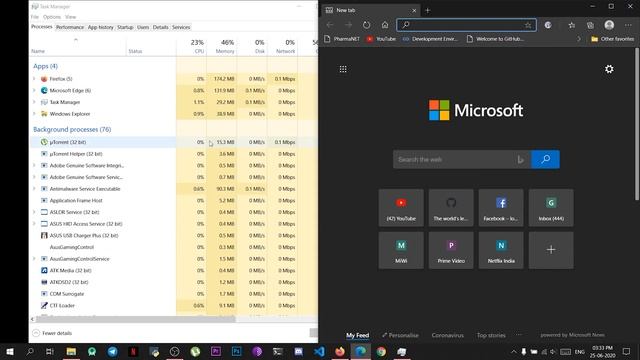Open Adobe Premiere Pro from the taskbar
Screen dimensions: 640x360
216,351
